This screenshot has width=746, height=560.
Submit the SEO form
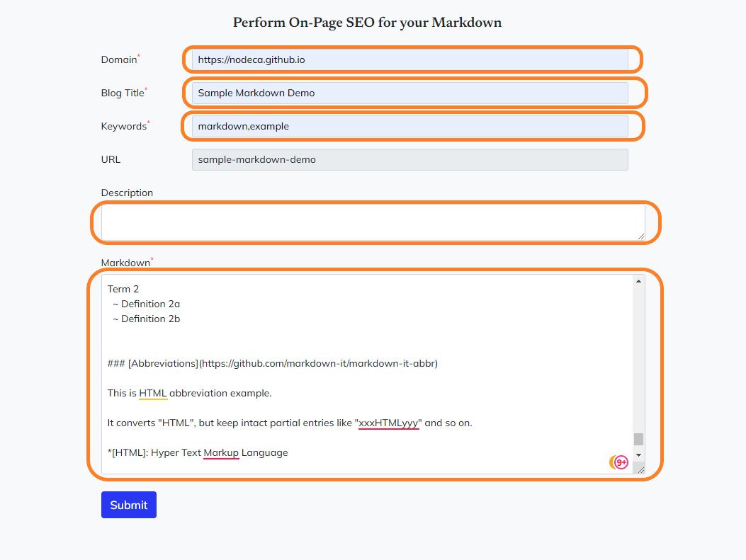(x=129, y=505)
